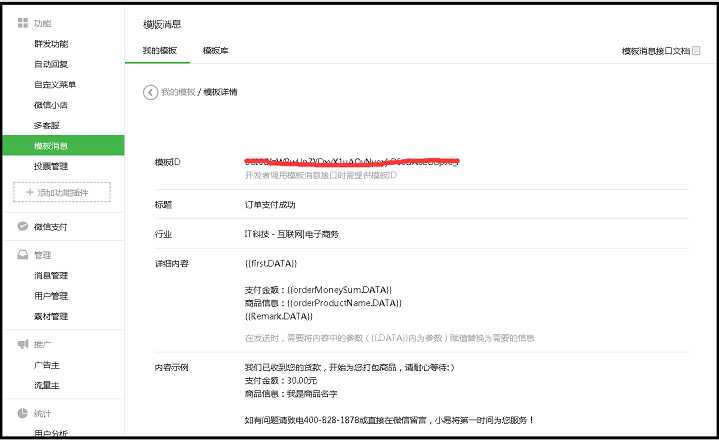Open 微信小店 in the sidebar
The width and height of the screenshot is (719, 440).
51,105
